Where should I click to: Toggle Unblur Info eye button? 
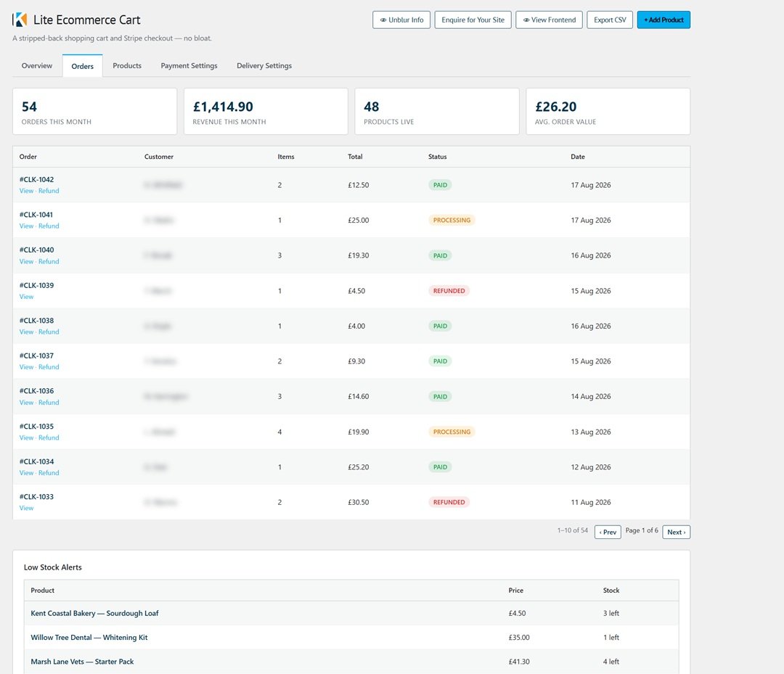pyautogui.click(x=401, y=20)
